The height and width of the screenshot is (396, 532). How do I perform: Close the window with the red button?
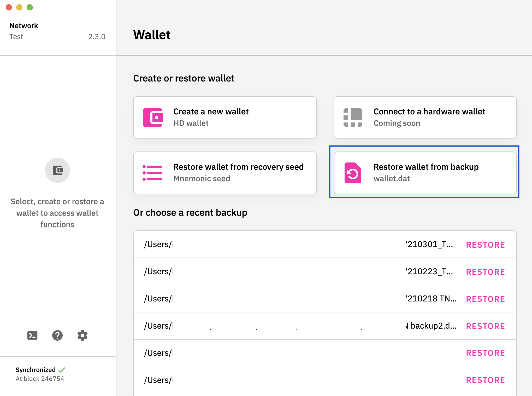click(9, 7)
